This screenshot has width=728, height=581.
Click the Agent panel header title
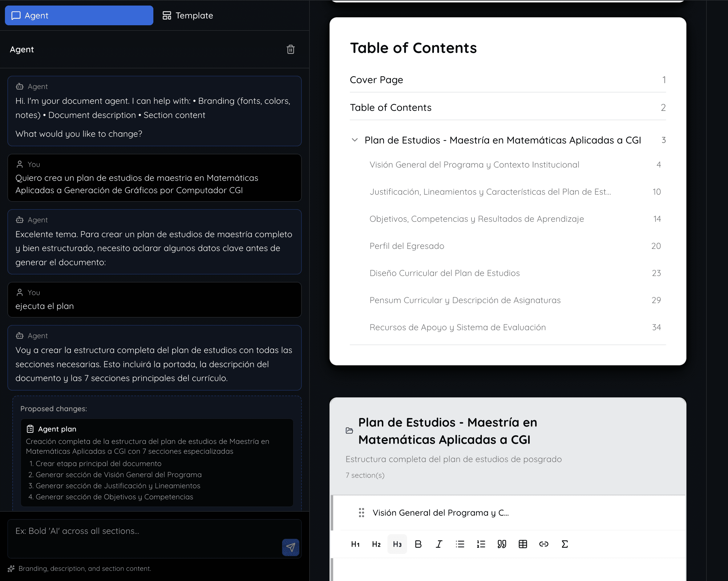22,50
